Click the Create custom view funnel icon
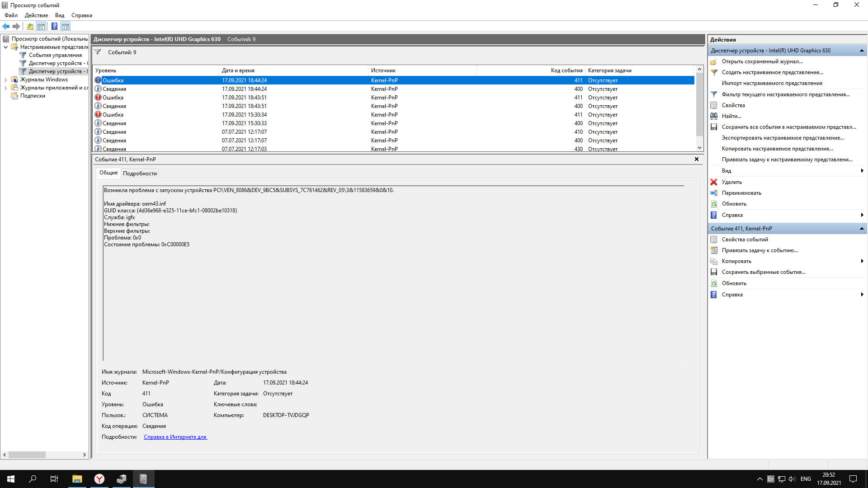 pos(714,72)
